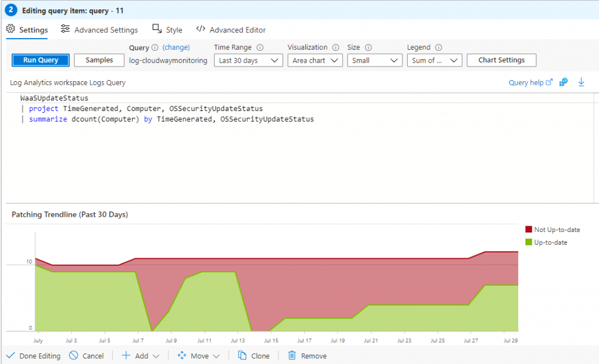Click the Up-to-date green legend swatch
Viewport: 599px width, 364px height.
click(529, 242)
